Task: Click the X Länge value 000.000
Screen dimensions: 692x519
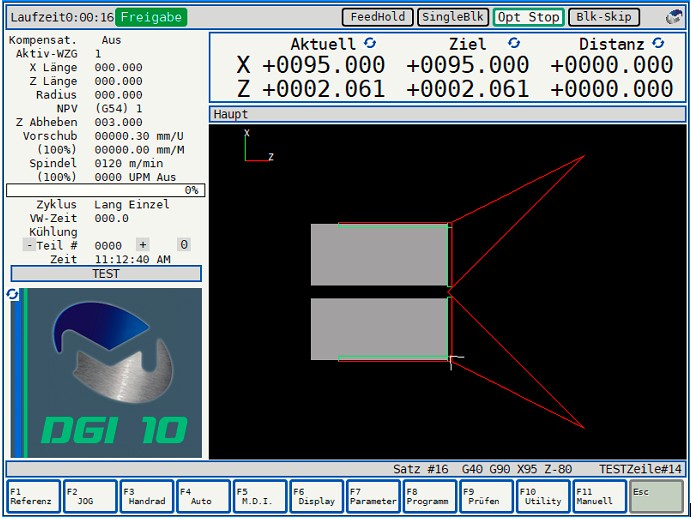Action: click(x=118, y=68)
